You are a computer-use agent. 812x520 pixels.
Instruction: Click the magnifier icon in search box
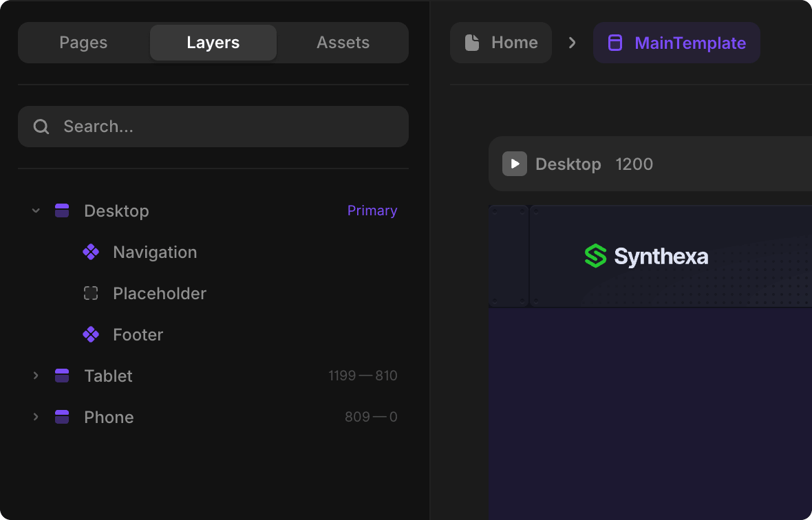tap(41, 127)
